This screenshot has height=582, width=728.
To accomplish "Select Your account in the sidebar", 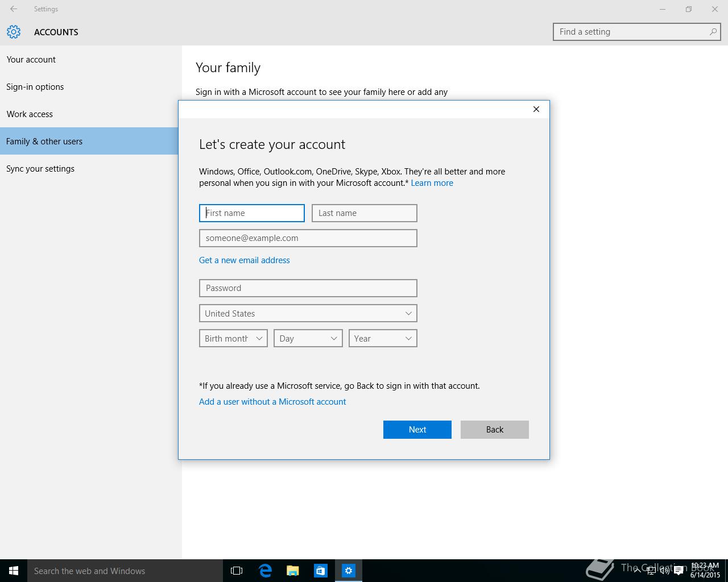I will [91, 59].
